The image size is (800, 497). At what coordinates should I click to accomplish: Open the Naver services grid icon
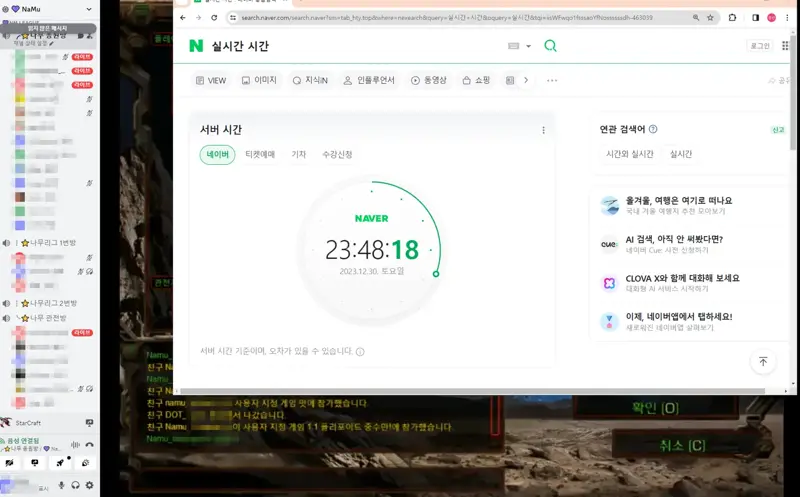(x=786, y=46)
